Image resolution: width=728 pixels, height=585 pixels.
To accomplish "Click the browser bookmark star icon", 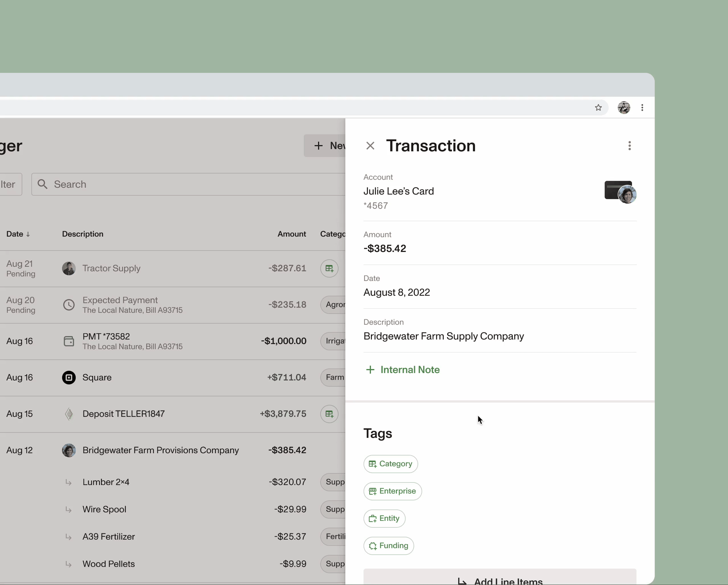I will pyautogui.click(x=598, y=108).
